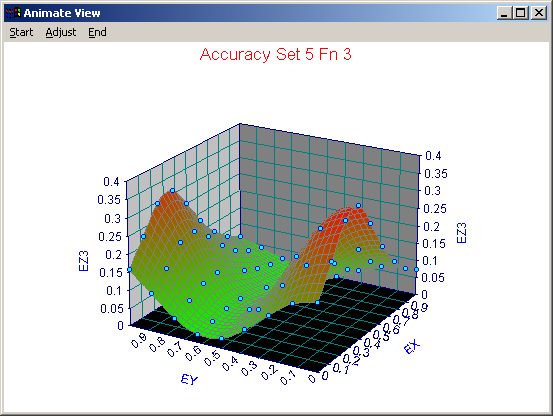553x416 pixels.
Task: Click the left EZ3 axis label
Action: 83,261
